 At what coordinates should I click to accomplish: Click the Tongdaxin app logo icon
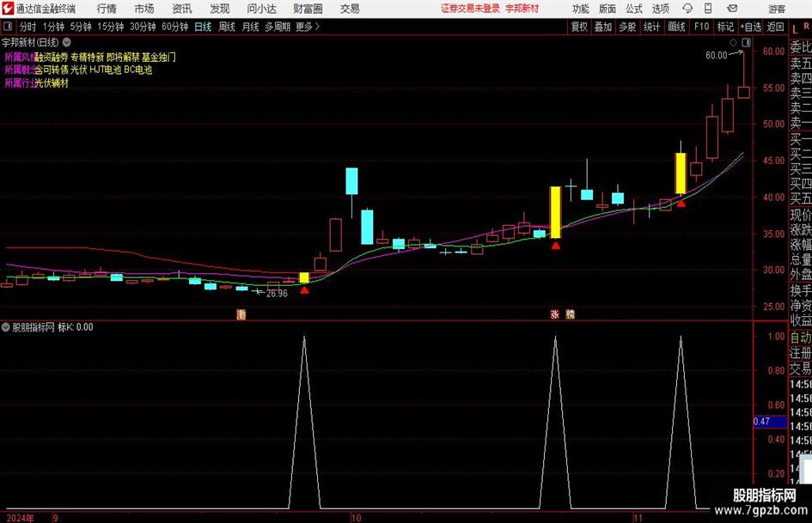tap(8, 9)
